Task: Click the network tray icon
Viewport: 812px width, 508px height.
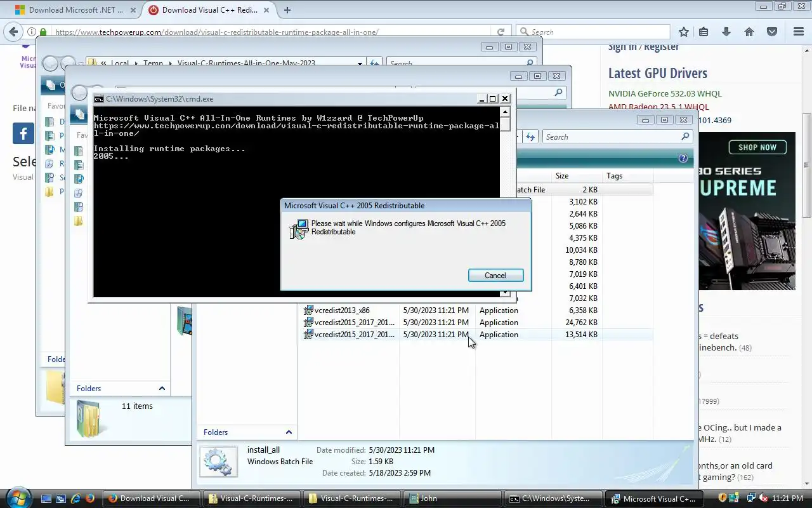Action: tap(750, 498)
